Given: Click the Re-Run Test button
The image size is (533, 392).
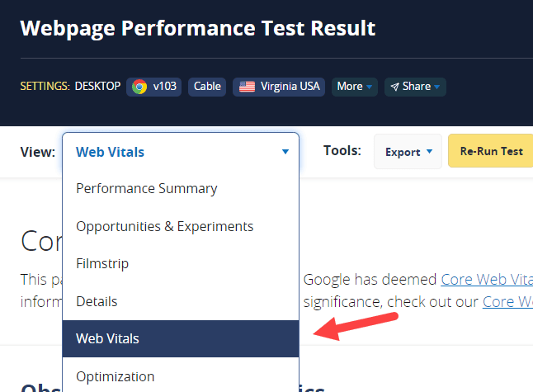Looking at the screenshot, I should 491,151.
